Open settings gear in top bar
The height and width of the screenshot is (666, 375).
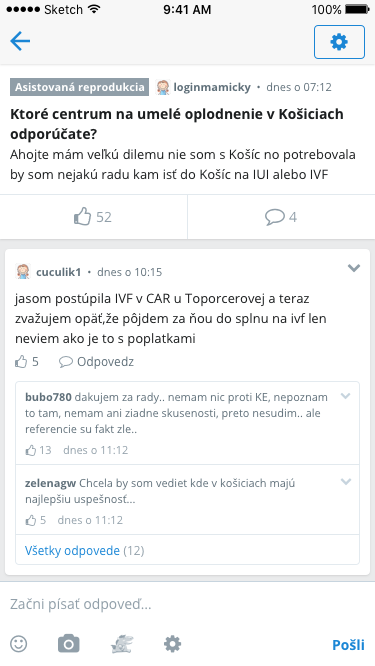pos(339,42)
